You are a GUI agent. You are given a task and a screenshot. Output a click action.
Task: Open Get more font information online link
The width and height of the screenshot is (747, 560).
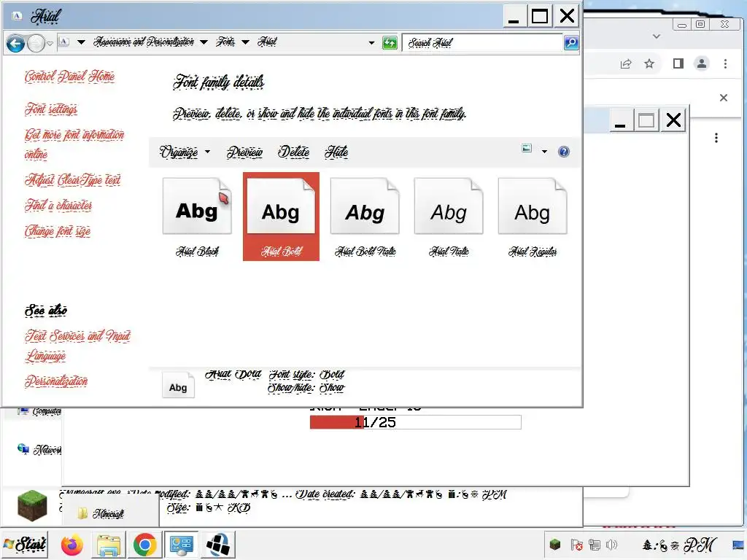pos(74,144)
